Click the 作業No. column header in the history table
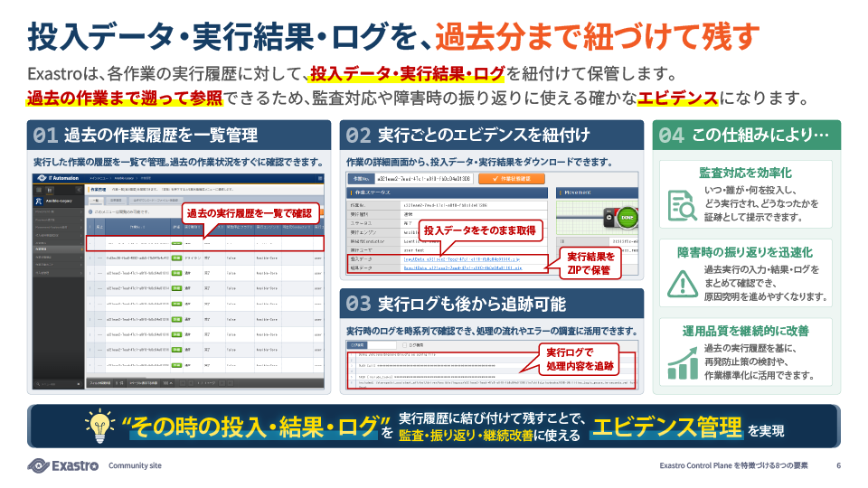This screenshot has height=488, width=868. tap(137, 227)
